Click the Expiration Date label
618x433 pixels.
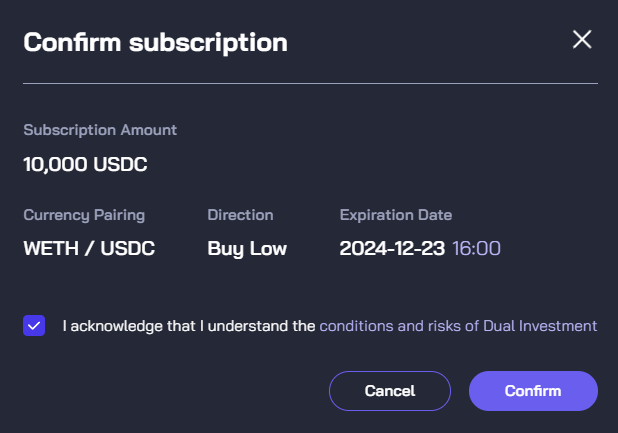click(396, 215)
